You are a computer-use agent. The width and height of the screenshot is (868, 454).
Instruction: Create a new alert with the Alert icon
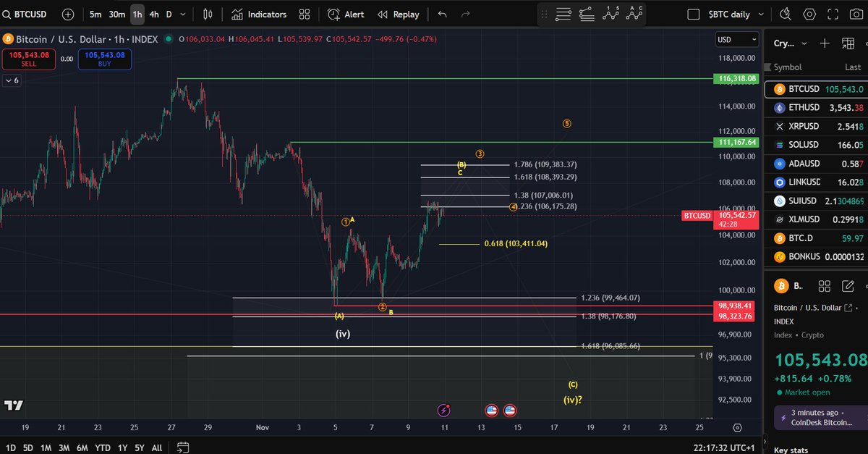[x=345, y=14]
